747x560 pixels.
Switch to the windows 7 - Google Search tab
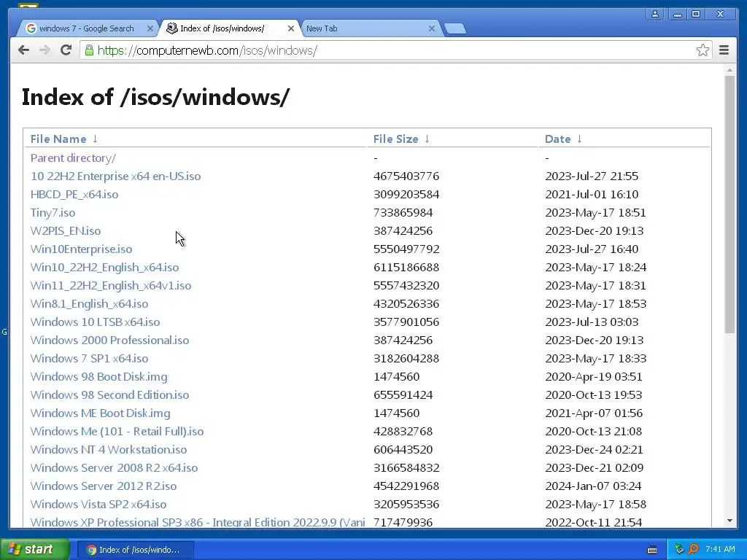pos(86,28)
